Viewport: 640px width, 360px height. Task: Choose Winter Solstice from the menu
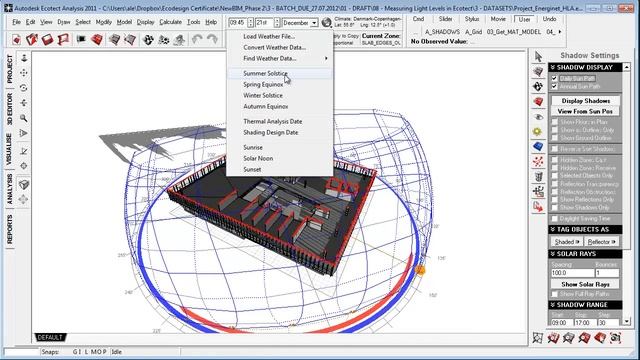280,96
